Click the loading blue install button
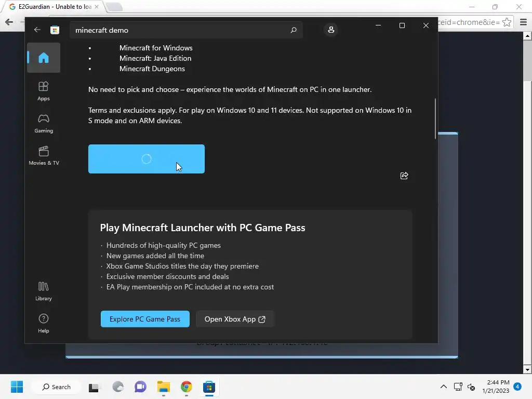 click(146, 159)
